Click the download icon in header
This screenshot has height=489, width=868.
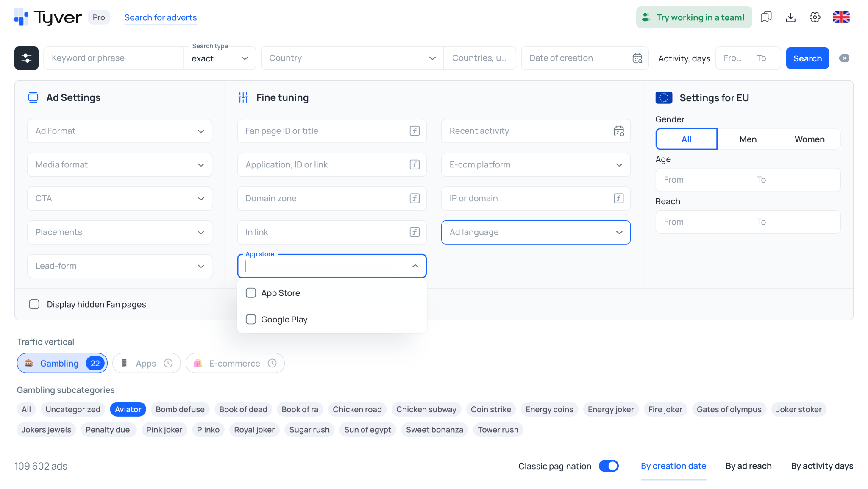click(790, 17)
